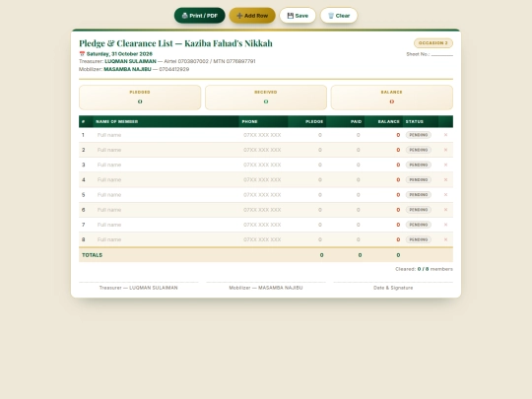The width and height of the screenshot is (532, 399).
Task: Add a new row with Add Row
Action: click(252, 16)
